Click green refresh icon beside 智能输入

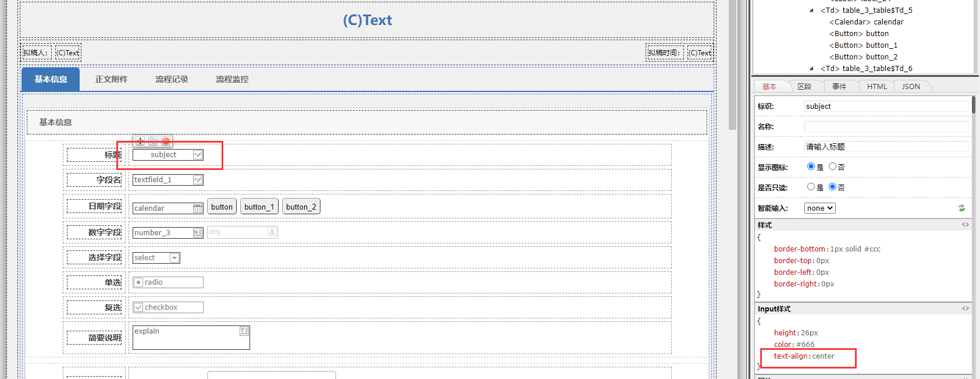pos(962,208)
